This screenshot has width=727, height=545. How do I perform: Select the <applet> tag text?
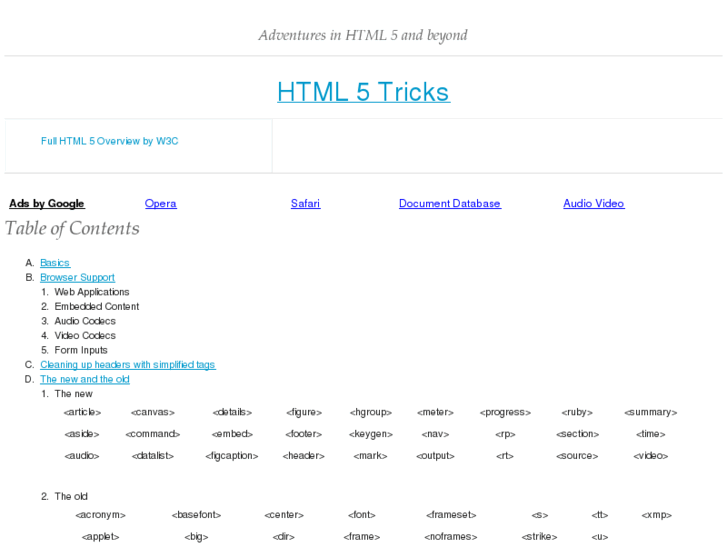click(x=100, y=536)
